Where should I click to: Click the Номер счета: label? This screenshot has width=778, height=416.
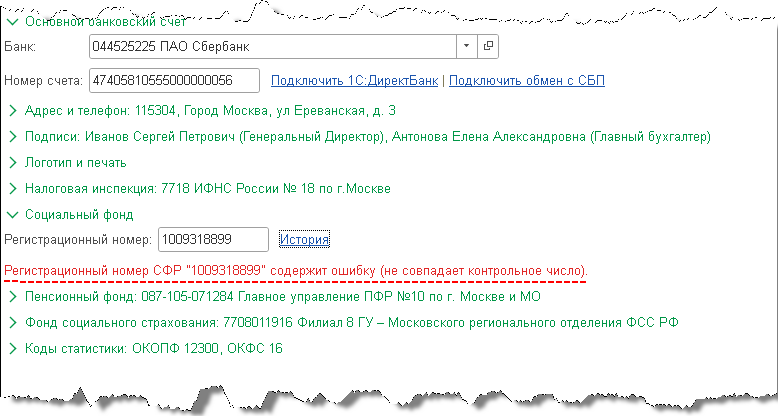tap(43, 81)
